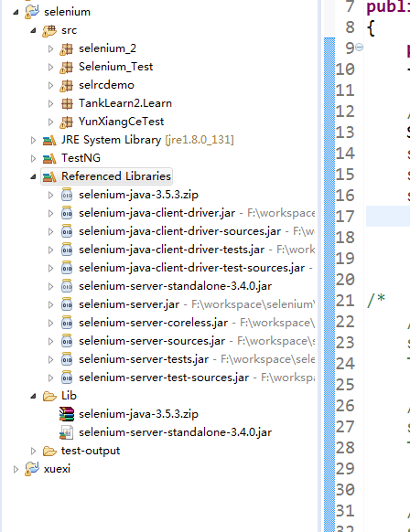This screenshot has height=532, width=410.
Task: Click the test-output folder icon
Action: point(49,451)
